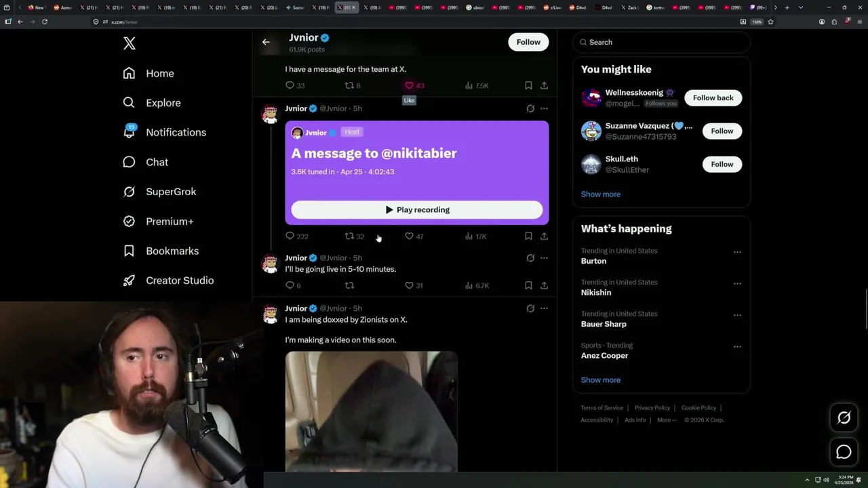Open more options on the space post
The width and height of the screenshot is (868, 488).
point(544,108)
